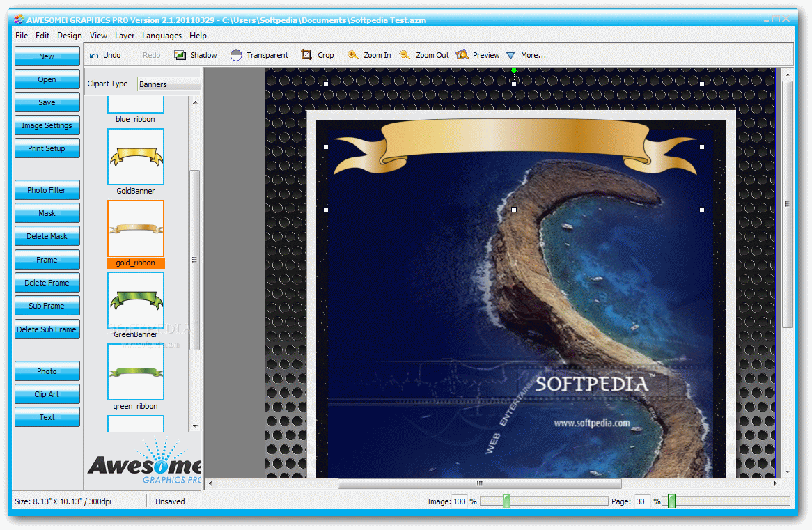The width and height of the screenshot is (812, 530).
Task: Click the Zoom In magnifier icon
Action: [352, 54]
